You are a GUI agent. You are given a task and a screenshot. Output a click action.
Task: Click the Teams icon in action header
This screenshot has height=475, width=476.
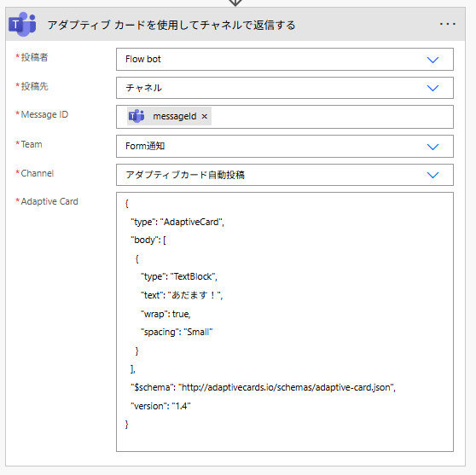(22, 24)
